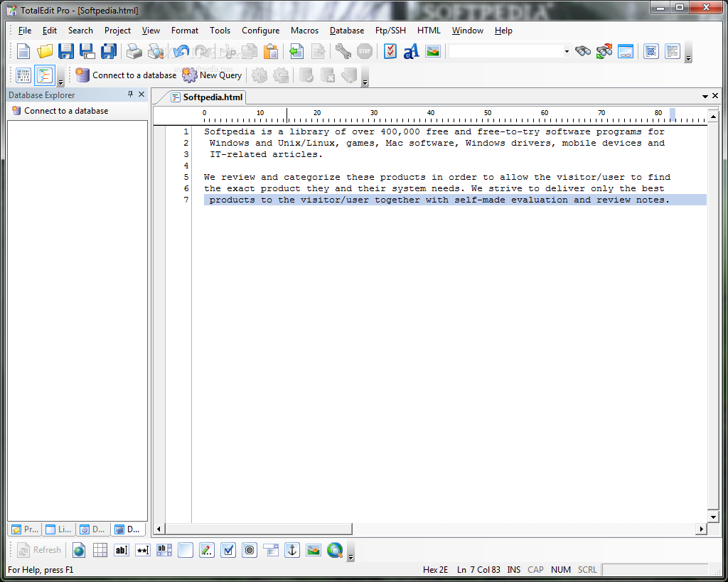Pin the Database Explorer panel

131,95
